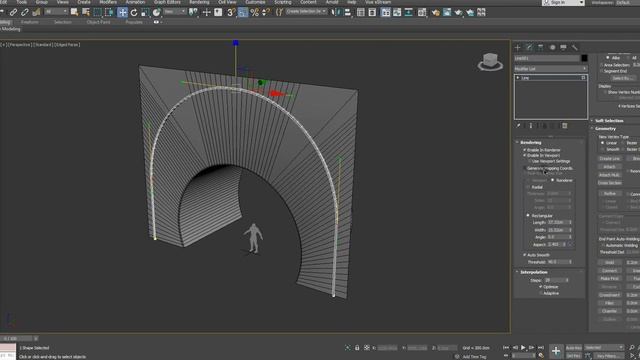Toggle the Auto Smooth checkbox

tap(525, 255)
